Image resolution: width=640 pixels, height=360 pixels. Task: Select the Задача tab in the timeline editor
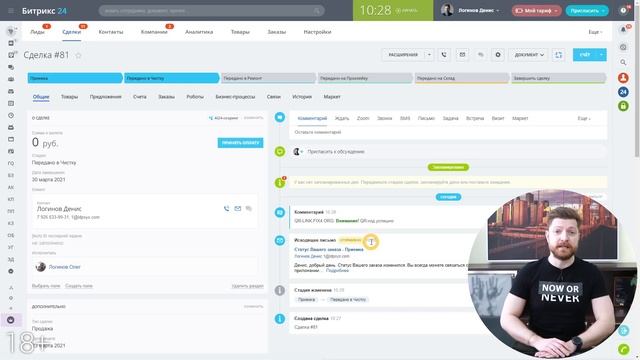tap(451, 118)
